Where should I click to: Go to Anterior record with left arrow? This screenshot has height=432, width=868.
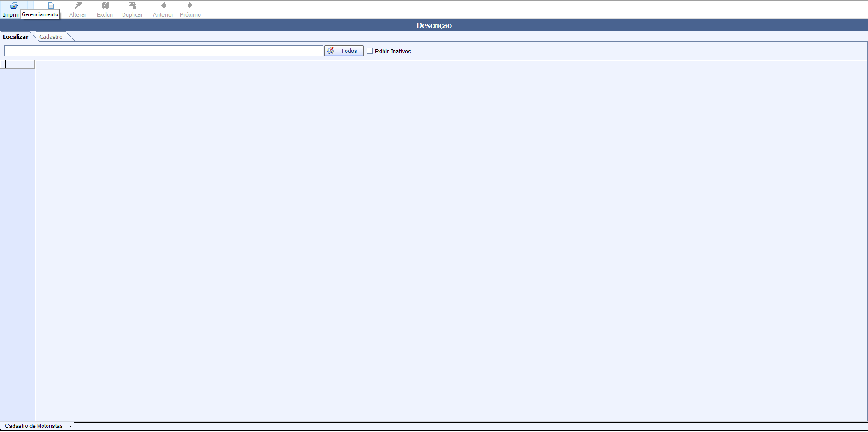click(163, 6)
